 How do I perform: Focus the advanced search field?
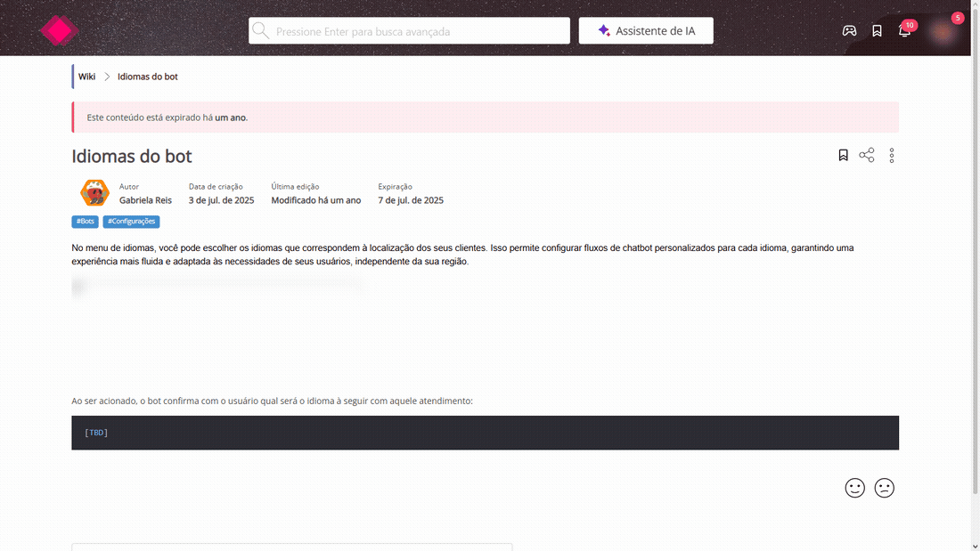[410, 30]
